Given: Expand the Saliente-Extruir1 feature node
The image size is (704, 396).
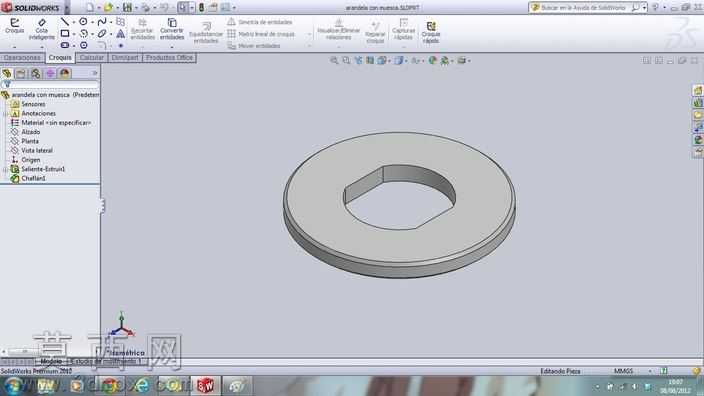Looking at the screenshot, I should pyautogui.click(x=5, y=169).
